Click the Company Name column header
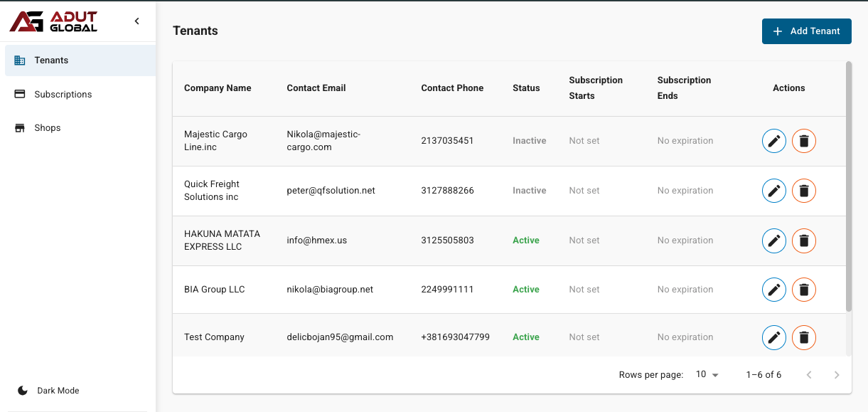This screenshot has width=868, height=412. pyautogui.click(x=218, y=88)
